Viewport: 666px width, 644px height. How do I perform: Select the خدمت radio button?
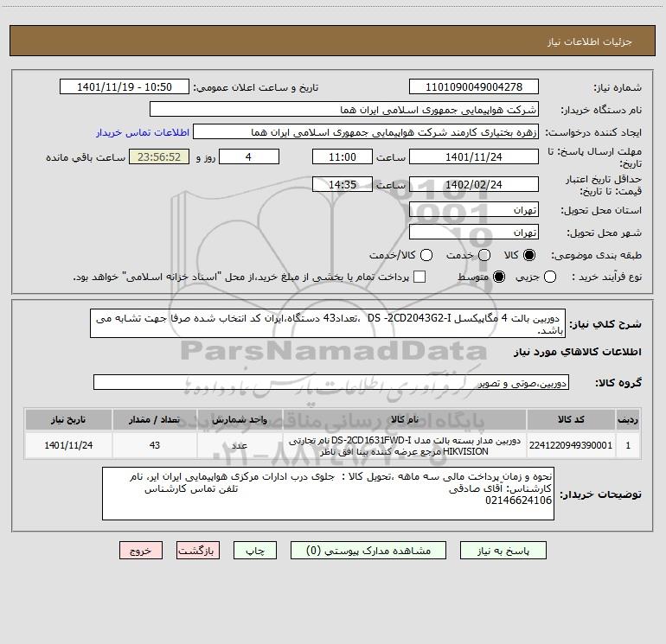(x=484, y=255)
